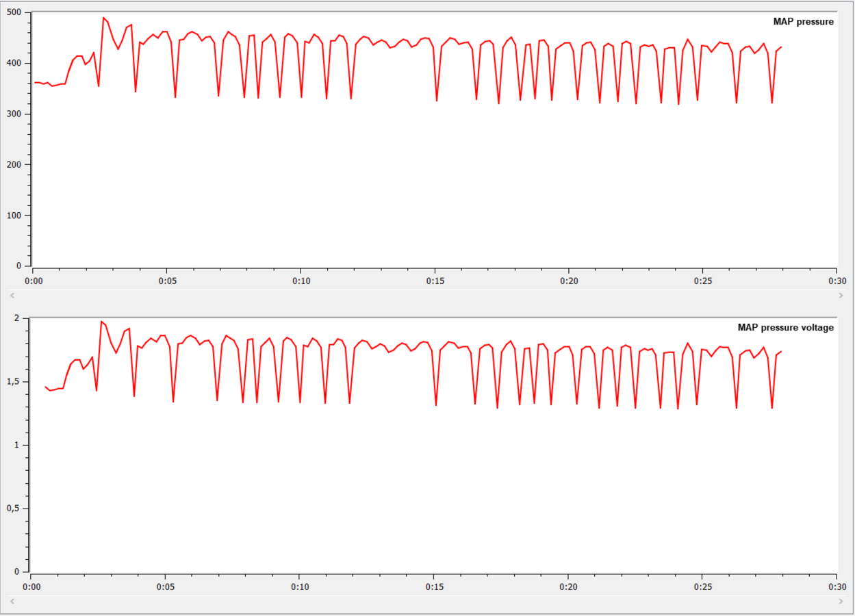
Task: Click the 0:20 time marker on the voltage chart
Action: (x=567, y=587)
